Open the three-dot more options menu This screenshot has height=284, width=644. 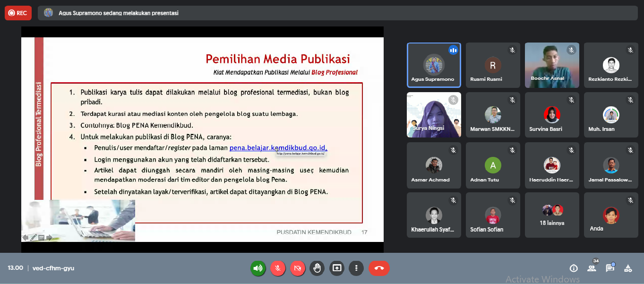click(x=356, y=268)
